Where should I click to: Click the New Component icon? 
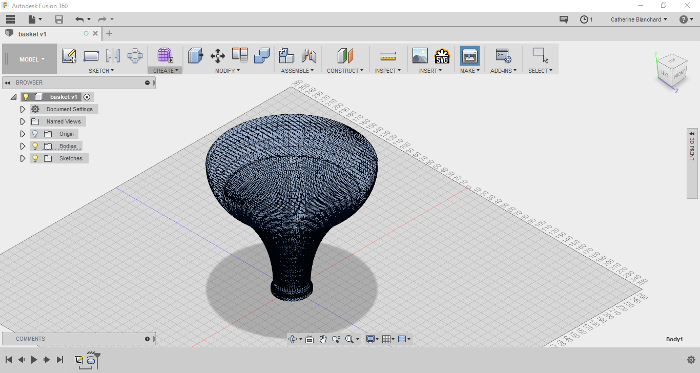286,56
